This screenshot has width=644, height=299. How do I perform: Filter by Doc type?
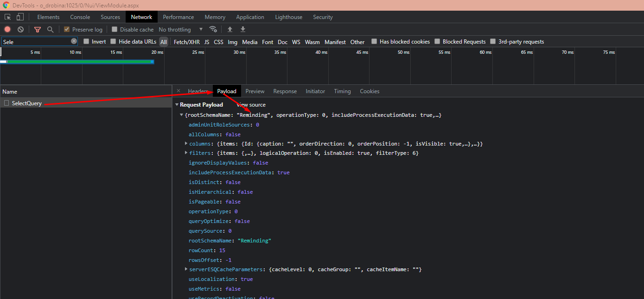[x=283, y=42]
